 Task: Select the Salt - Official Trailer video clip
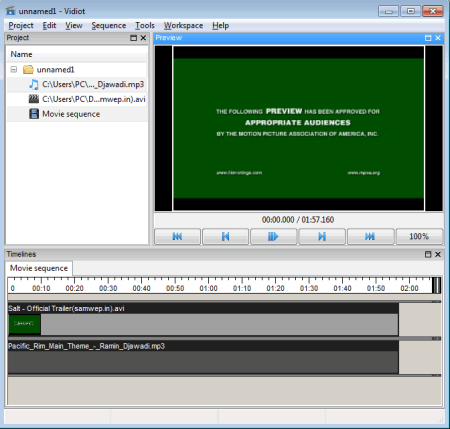203,319
